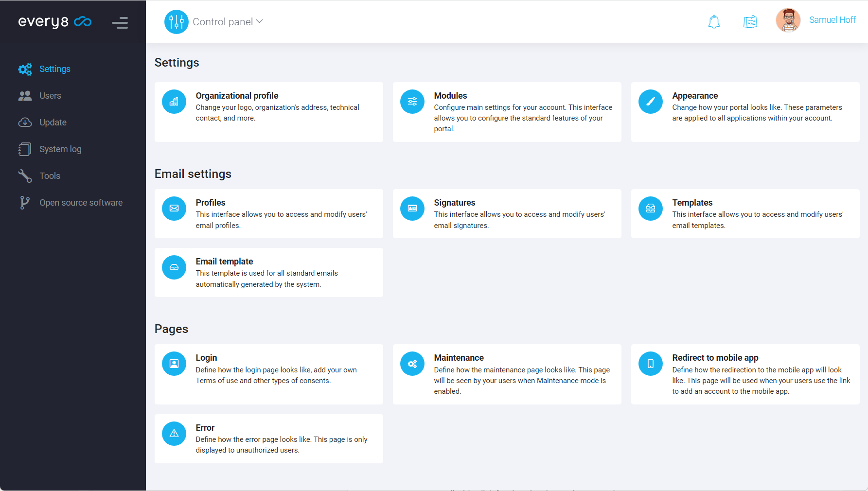The height and width of the screenshot is (491, 868).
Task: Click the notification bell icon
Action: click(713, 22)
